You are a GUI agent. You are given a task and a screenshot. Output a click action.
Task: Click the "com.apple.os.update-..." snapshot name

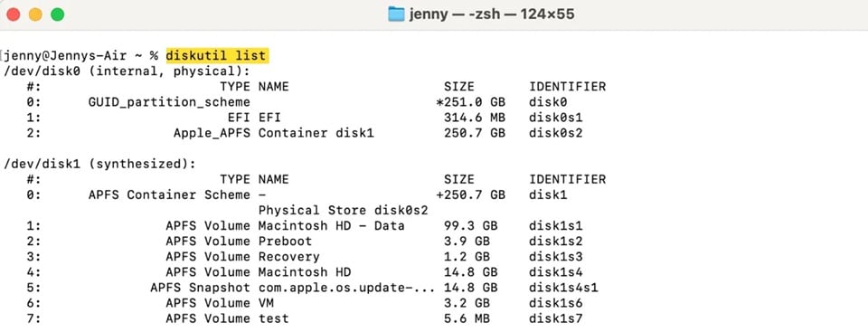(347, 289)
